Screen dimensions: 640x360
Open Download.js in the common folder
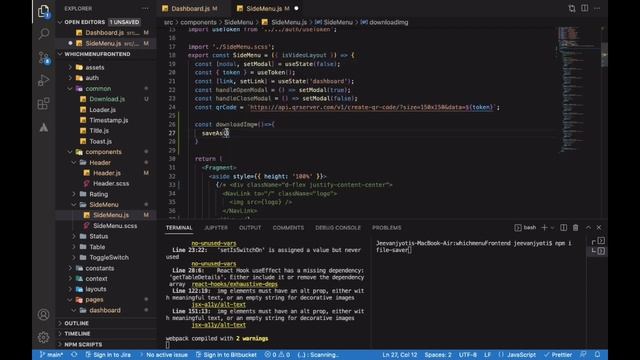tap(107, 99)
